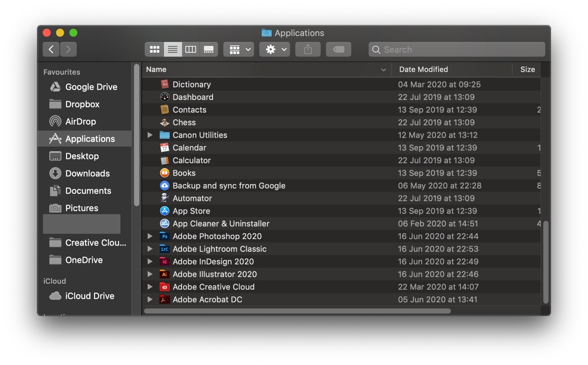Go forward with the forward arrow
This screenshot has height=365, width=588.
68,49
